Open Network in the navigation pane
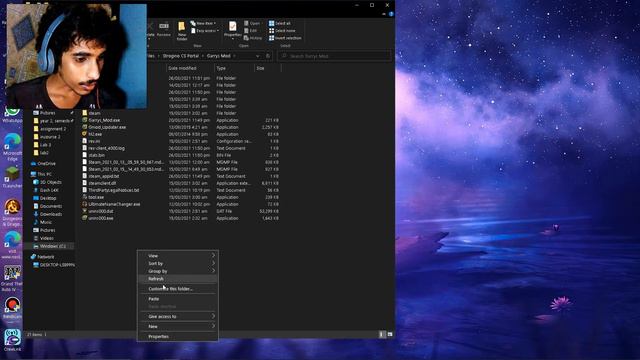The height and width of the screenshot is (360, 640). (42, 257)
